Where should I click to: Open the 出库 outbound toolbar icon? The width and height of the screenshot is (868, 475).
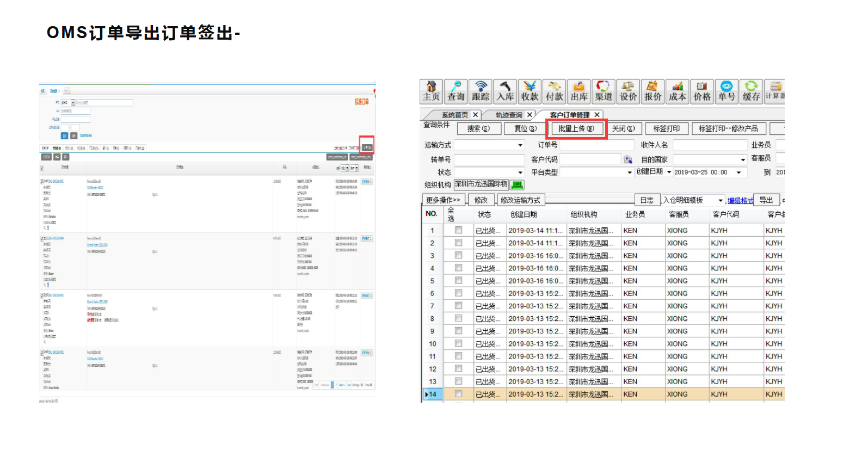coord(579,91)
